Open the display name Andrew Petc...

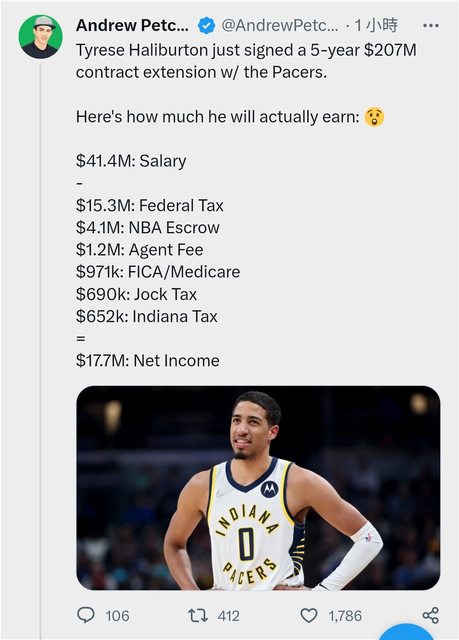[x=132, y=26]
